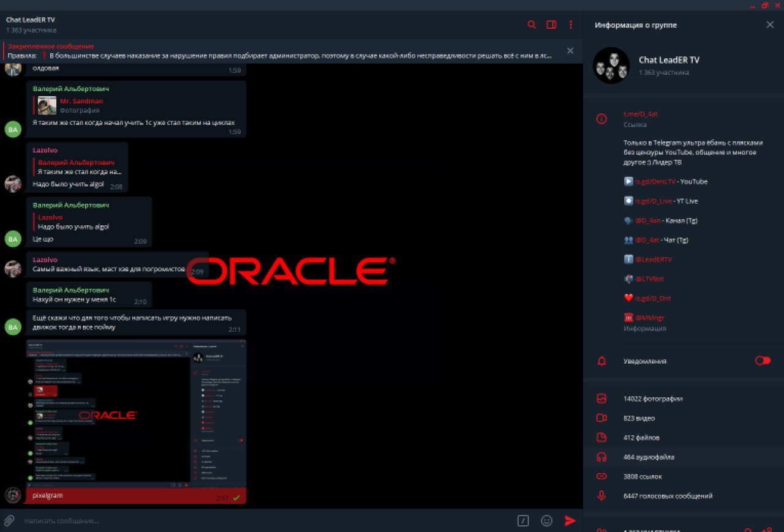Open the is.gd/D_Dnt link

click(652, 299)
